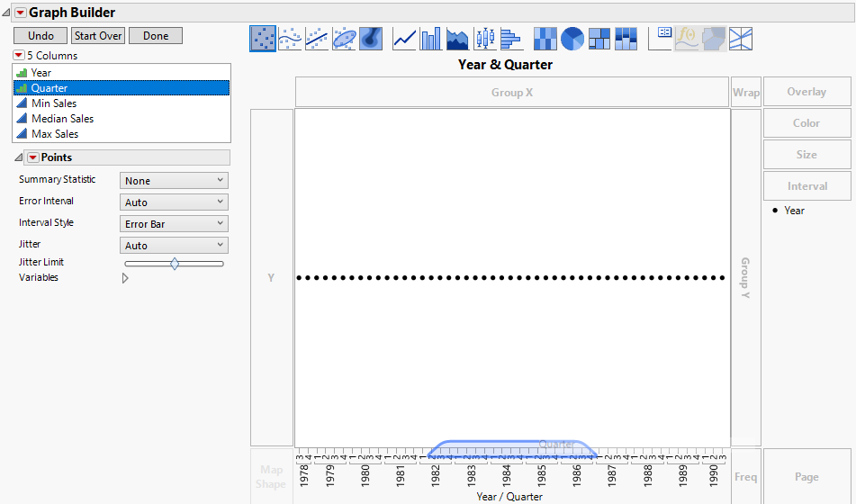Click the Overlay drop zone
This screenshot has height=504, width=856.
[x=806, y=92]
